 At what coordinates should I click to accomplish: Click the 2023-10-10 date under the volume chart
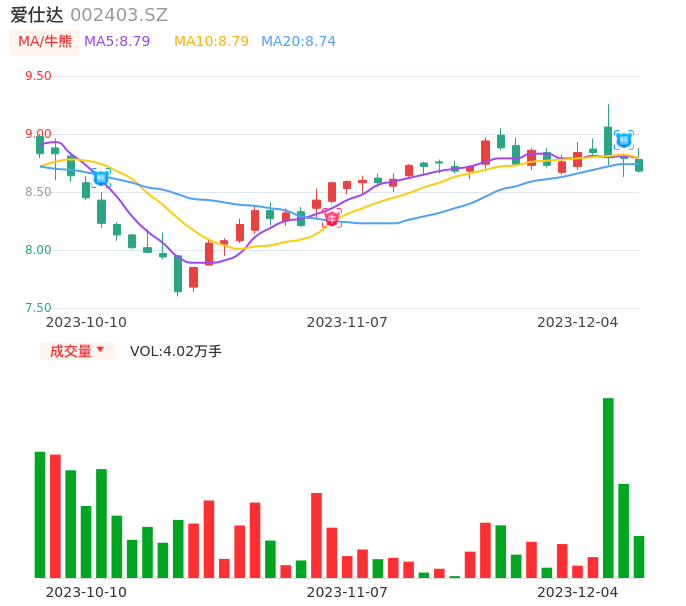[87, 592]
